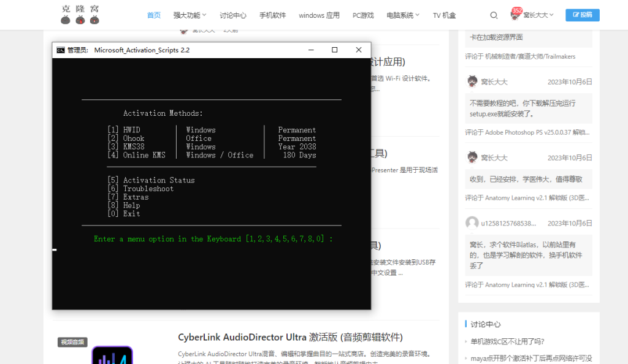Click the [7] Extras line

128,197
